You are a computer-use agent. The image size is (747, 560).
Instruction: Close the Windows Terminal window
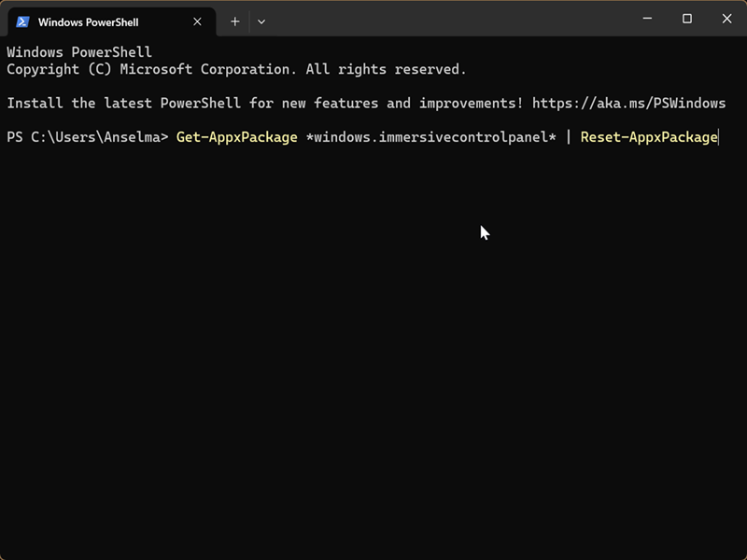pyautogui.click(x=727, y=19)
